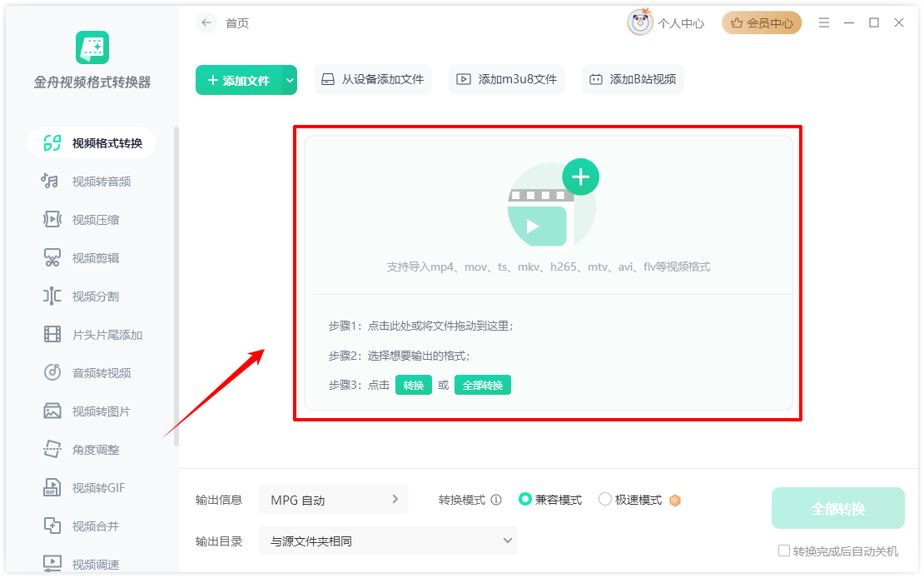Click 添加B站视频 button
The image size is (924, 578).
(x=633, y=80)
